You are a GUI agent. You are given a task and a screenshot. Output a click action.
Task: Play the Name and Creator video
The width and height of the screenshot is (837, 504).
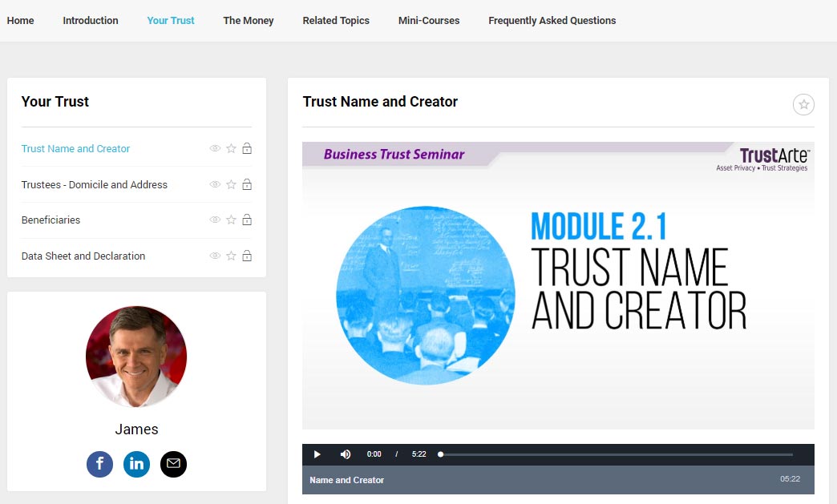(317, 454)
